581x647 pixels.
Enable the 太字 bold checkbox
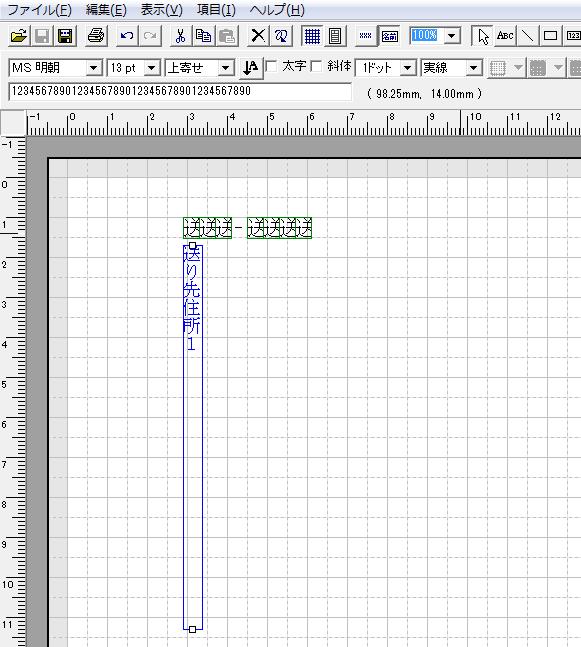[x=272, y=66]
